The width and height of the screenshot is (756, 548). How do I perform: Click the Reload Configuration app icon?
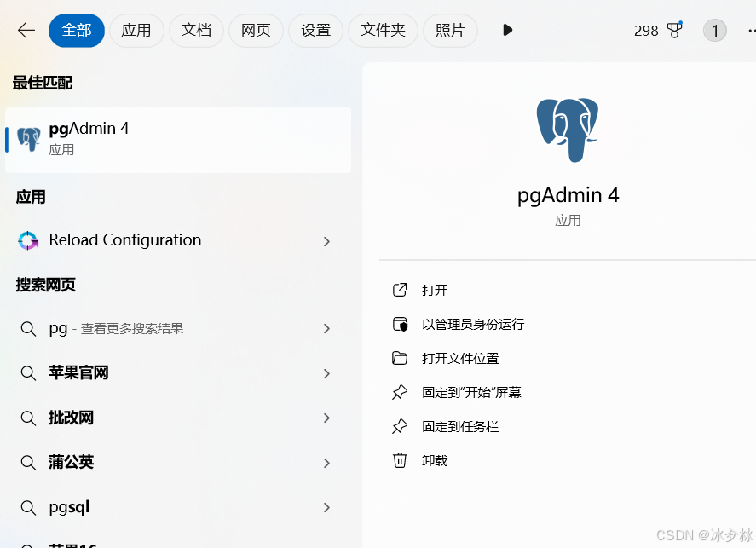28,240
